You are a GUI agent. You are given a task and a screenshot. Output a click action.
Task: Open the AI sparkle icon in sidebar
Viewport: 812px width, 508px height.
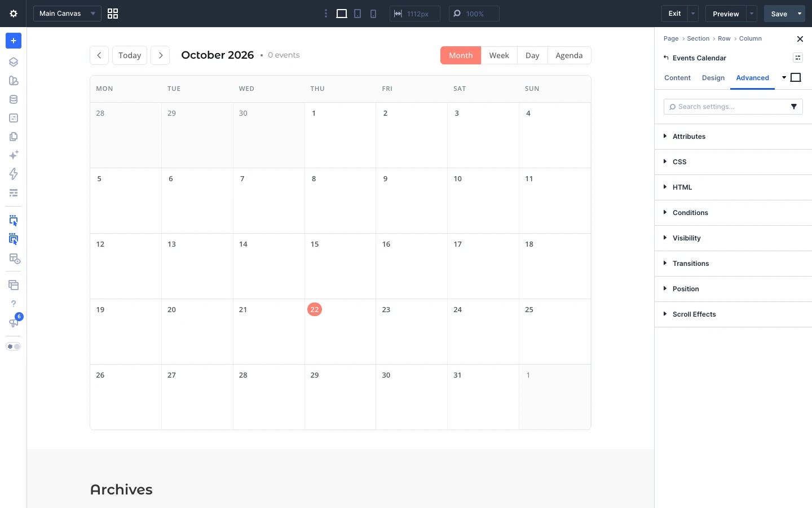point(14,155)
